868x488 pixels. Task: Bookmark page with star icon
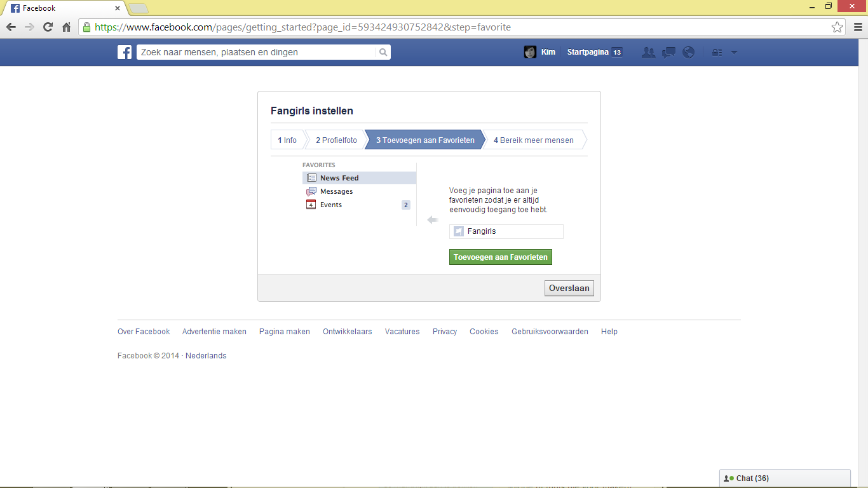[837, 27]
